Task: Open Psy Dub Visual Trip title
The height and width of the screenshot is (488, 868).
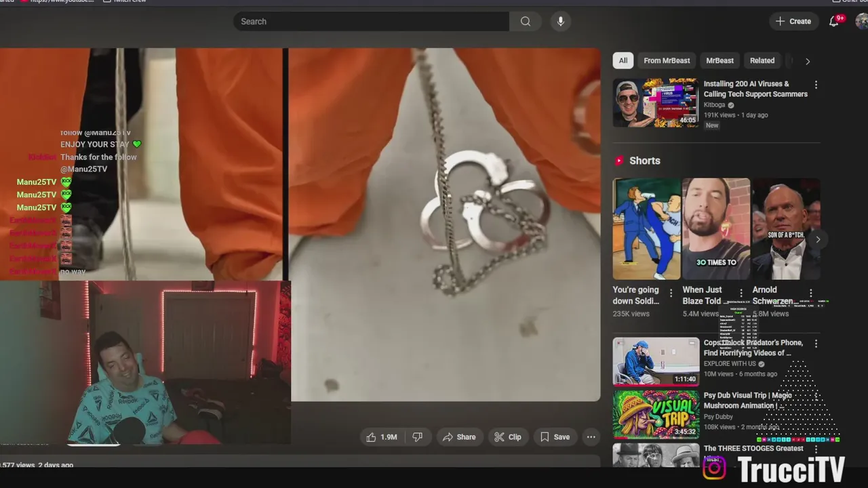Action: pos(748,401)
